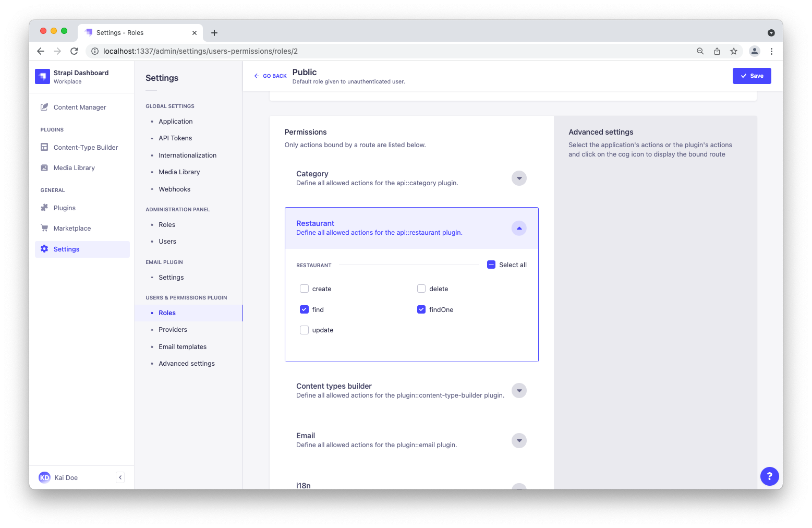812x528 pixels.
Task: Open the Media Library
Action: pyautogui.click(x=45, y=167)
